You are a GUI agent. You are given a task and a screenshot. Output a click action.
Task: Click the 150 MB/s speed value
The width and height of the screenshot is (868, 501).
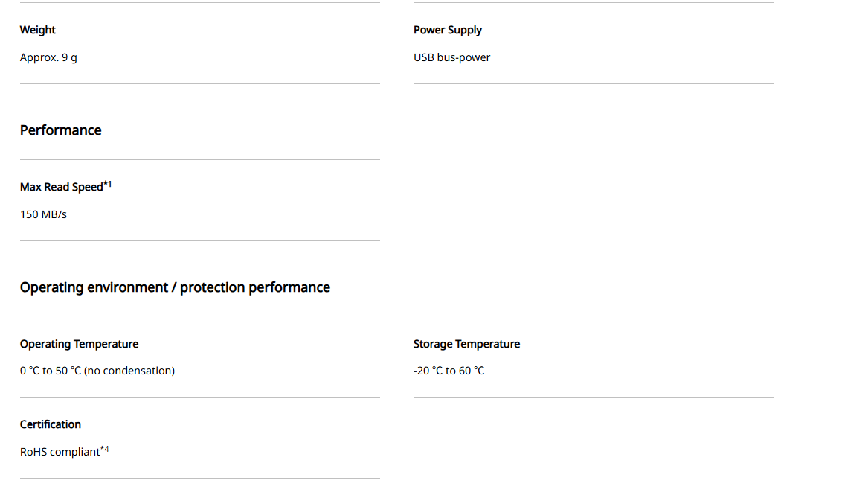(43, 214)
